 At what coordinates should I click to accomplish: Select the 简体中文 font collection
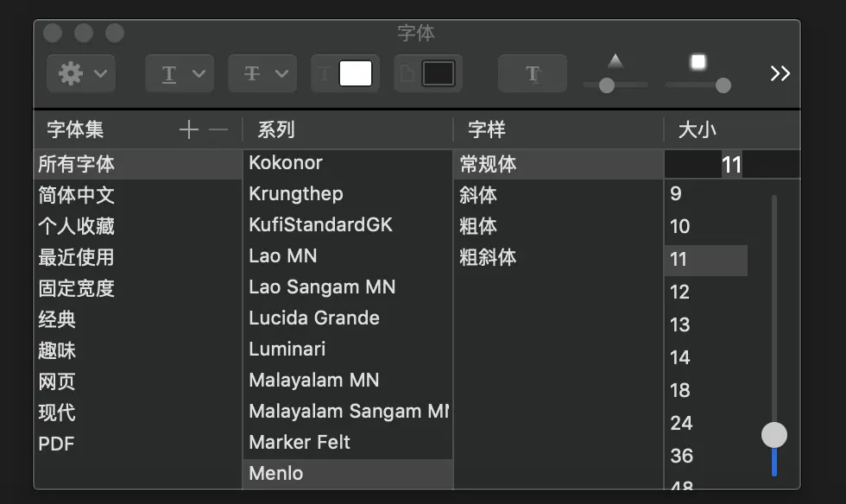[75, 195]
